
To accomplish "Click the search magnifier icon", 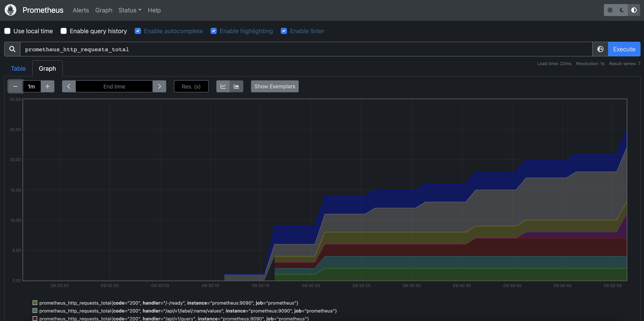I will point(12,49).
